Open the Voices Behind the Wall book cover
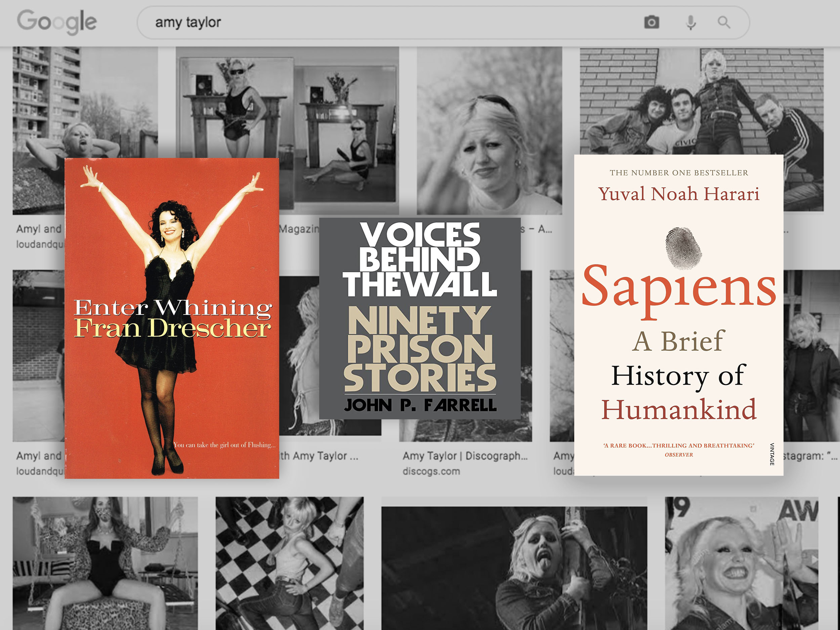The image size is (840, 630). pos(420,318)
